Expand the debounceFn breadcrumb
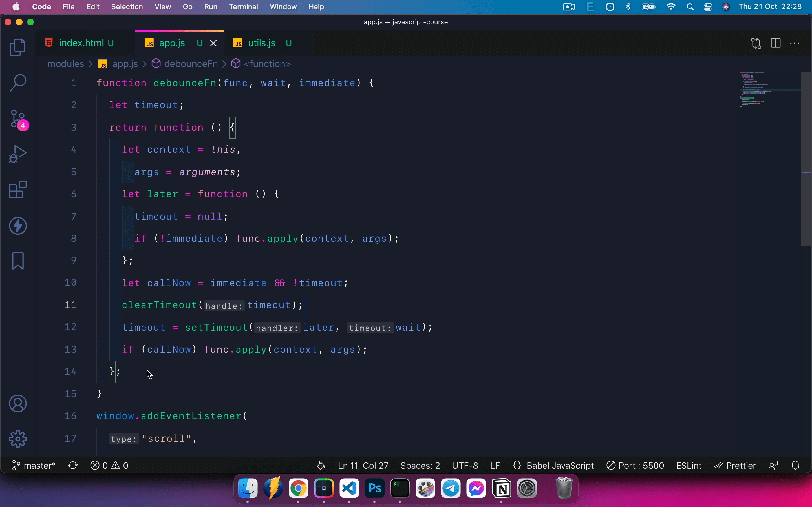812x507 pixels. (x=191, y=64)
